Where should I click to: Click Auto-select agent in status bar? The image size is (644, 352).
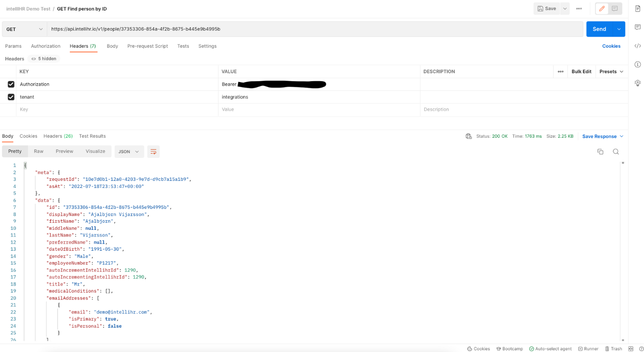(550, 348)
